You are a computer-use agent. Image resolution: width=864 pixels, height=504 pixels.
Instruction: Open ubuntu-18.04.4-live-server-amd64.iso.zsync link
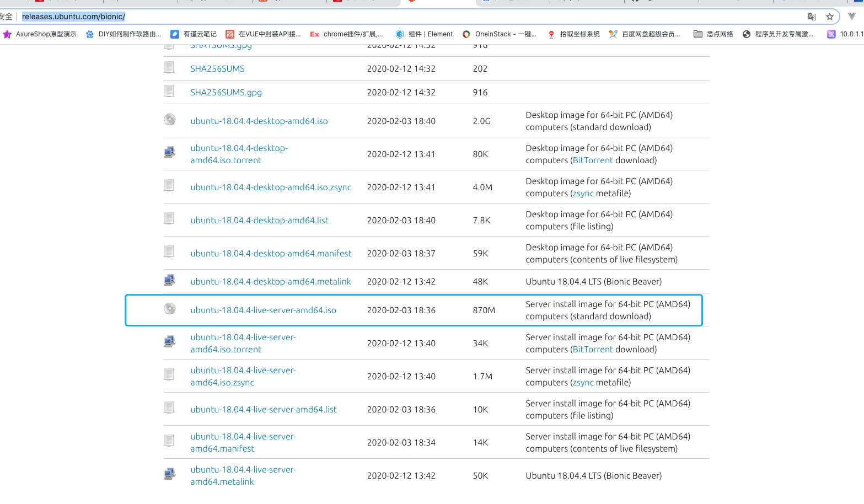243,377
